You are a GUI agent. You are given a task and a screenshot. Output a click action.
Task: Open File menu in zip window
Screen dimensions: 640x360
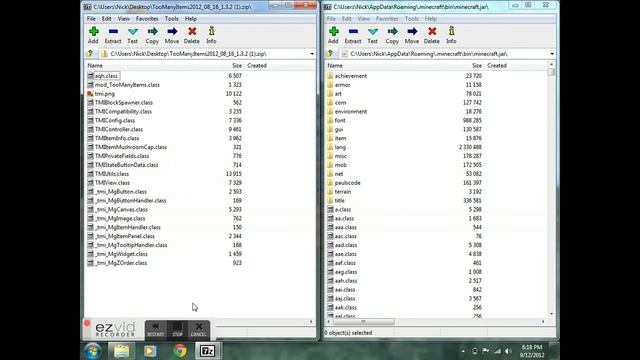[91, 19]
